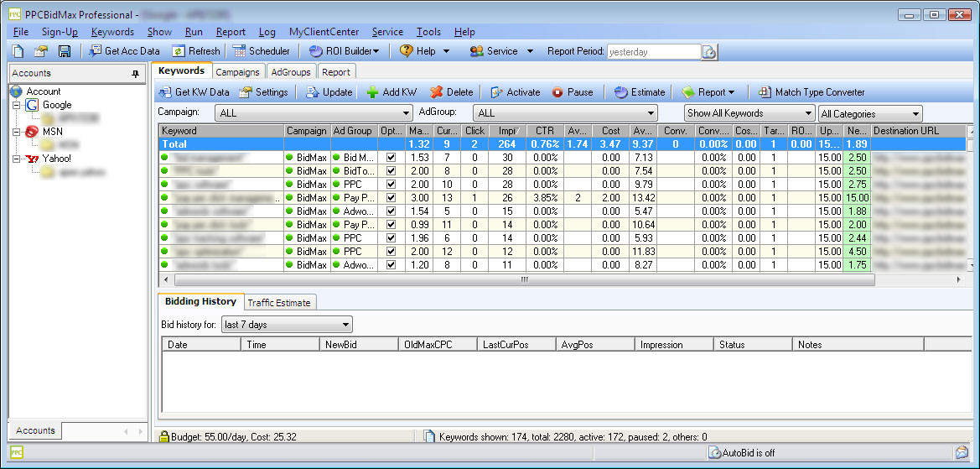980x469 pixels.
Task: Select MSN account node
Action: point(44,132)
